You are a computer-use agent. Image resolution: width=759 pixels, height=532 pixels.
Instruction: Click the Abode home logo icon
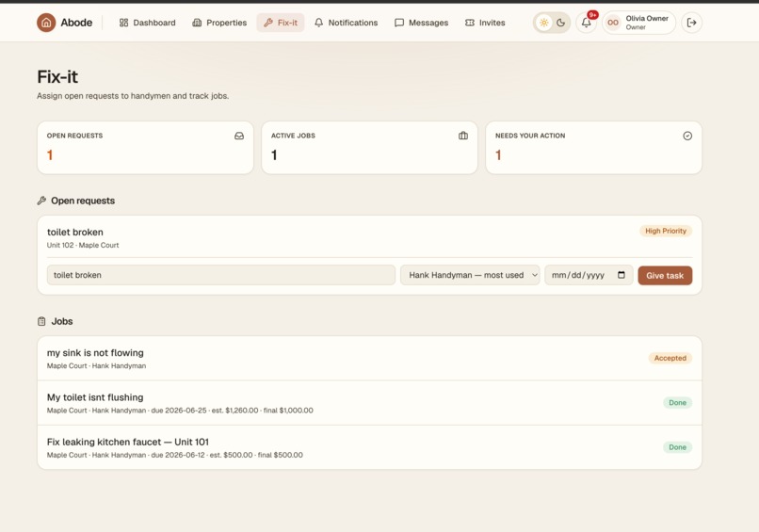tap(46, 23)
